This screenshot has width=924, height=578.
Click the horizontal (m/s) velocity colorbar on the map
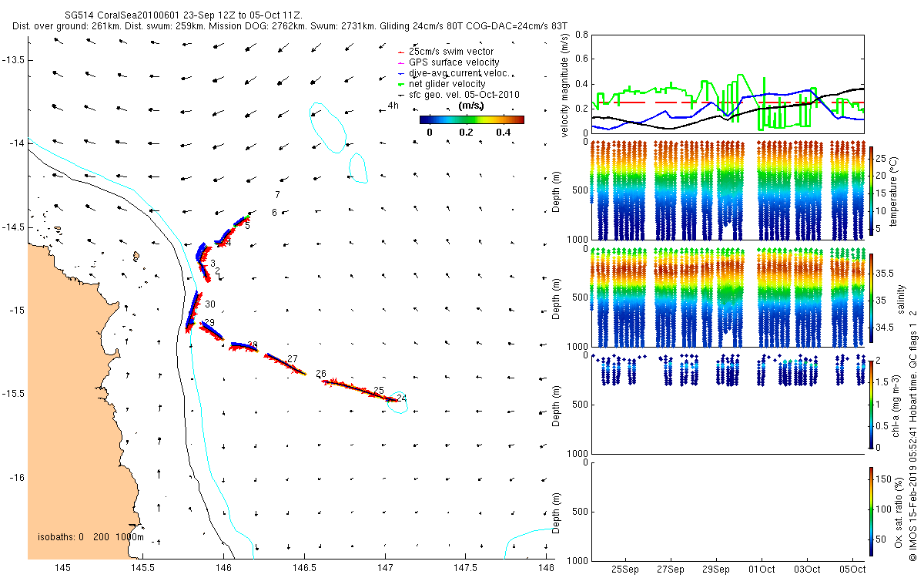[471, 119]
